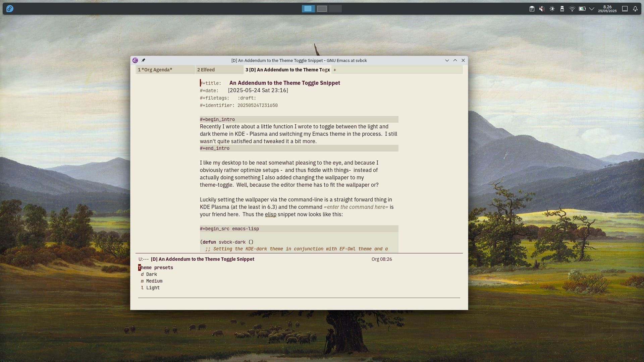Switch to the third virtual desktop
The height and width of the screenshot is (362, 644).
[335, 9]
